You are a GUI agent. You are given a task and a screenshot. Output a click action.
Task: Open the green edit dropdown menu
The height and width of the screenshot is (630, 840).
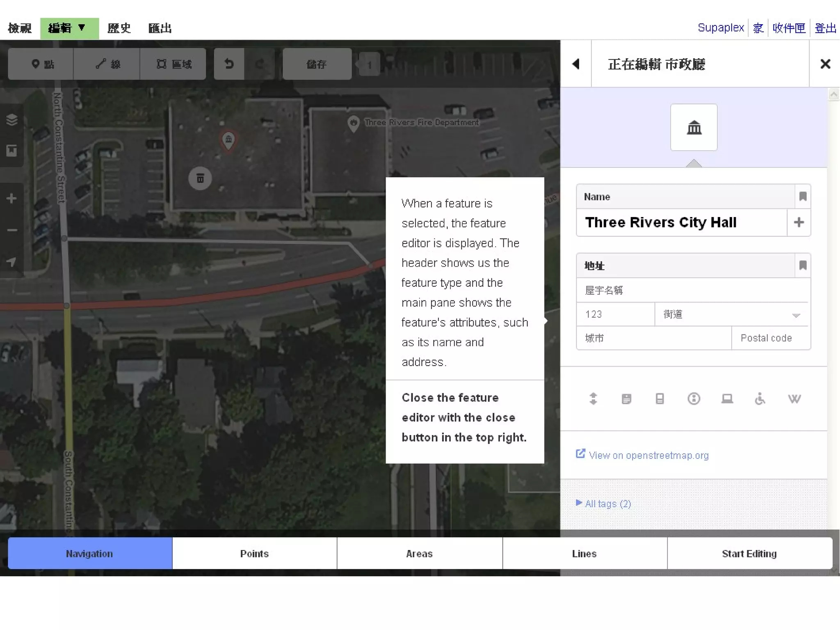(69, 28)
